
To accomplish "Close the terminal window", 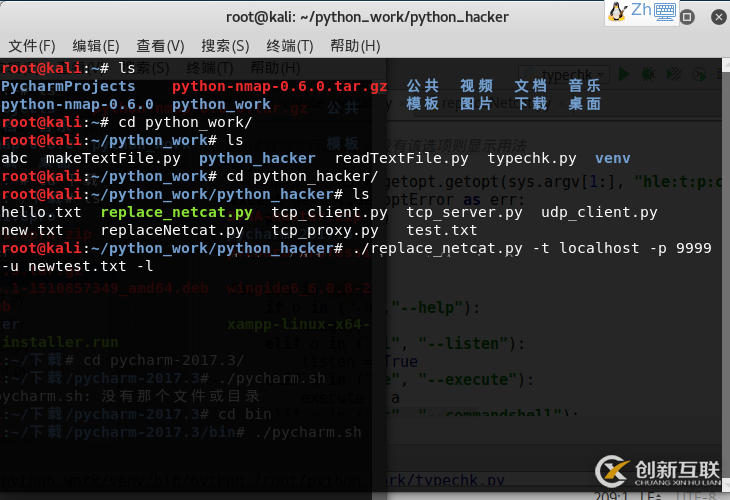I will pyautogui.click(x=718, y=17).
